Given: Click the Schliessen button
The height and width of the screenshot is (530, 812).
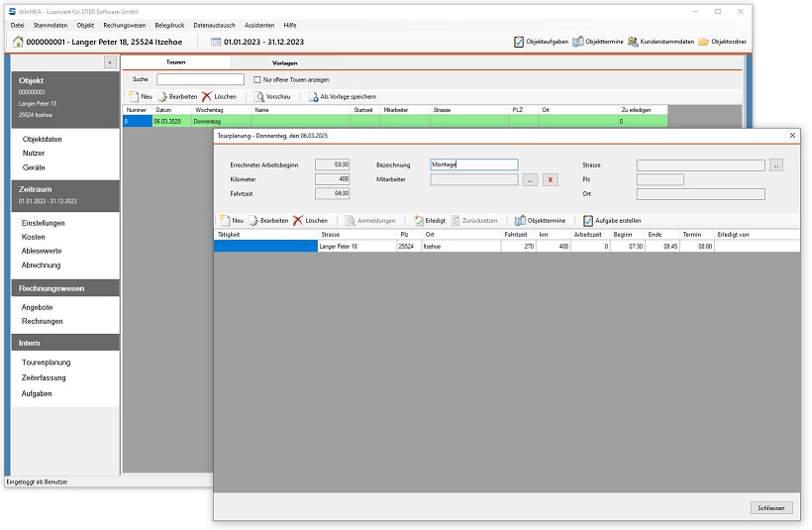Looking at the screenshot, I should 771,507.
